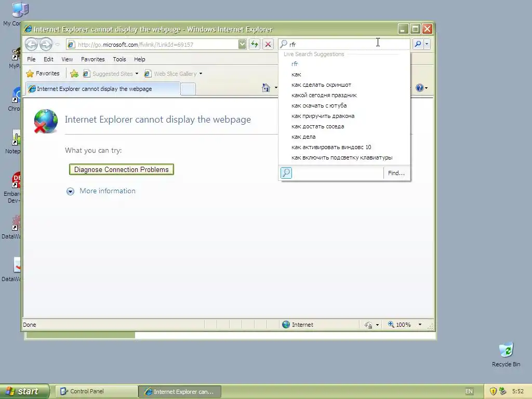Select suggestion 'какой сегодня праздник'
The width and height of the screenshot is (532, 399).
(x=344, y=96)
